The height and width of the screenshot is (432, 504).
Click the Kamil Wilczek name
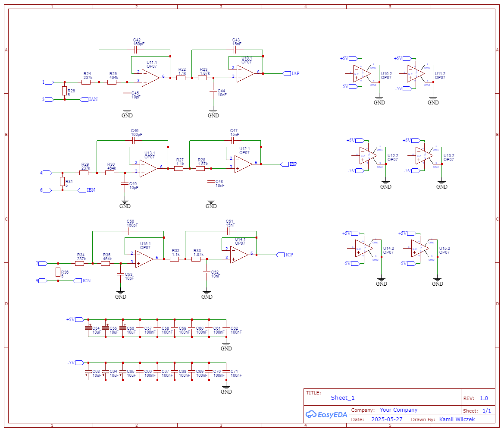click(x=457, y=419)
